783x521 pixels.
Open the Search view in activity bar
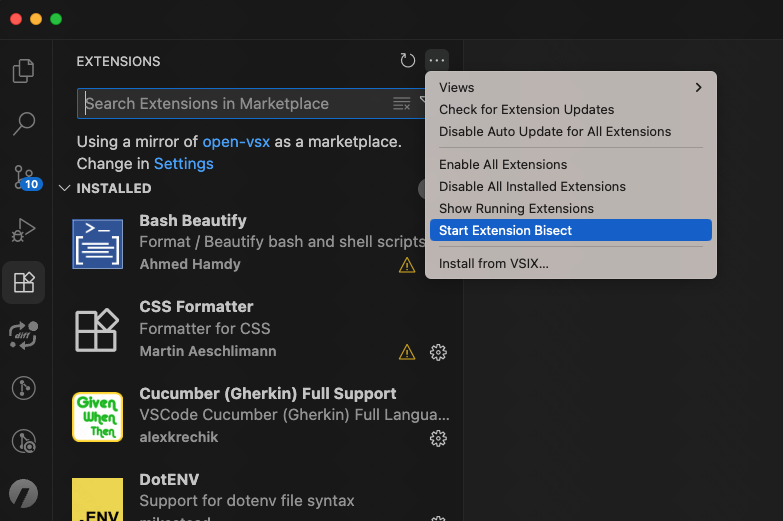24,124
